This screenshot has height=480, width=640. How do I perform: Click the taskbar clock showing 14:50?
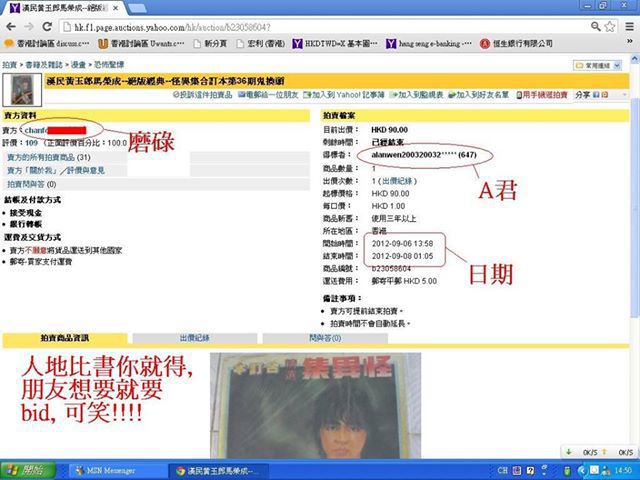[x=624, y=471]
